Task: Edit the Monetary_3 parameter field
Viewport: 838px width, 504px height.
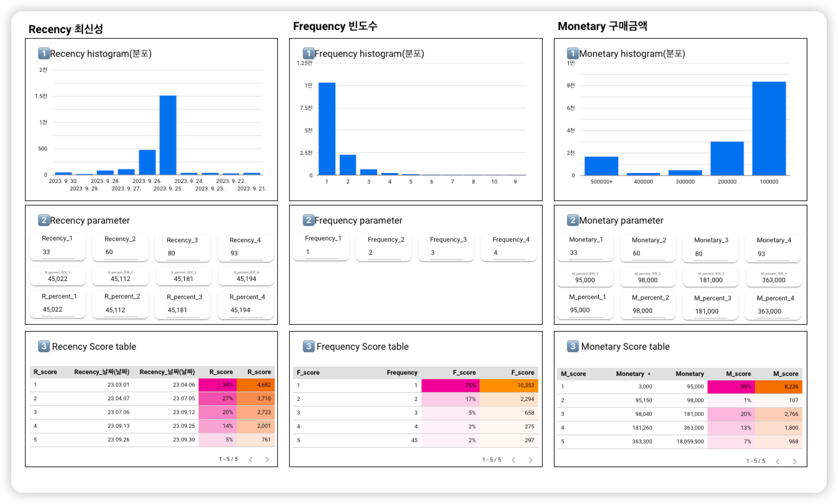Action: tap(711, 254)
